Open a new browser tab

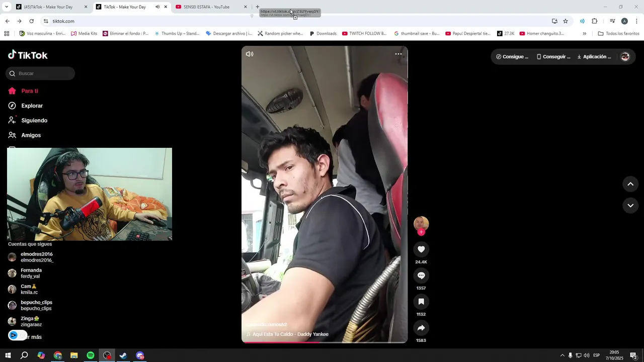258,7
